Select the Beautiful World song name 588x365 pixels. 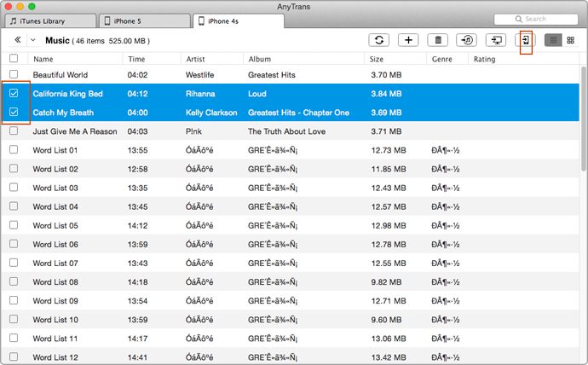[61, 75]
